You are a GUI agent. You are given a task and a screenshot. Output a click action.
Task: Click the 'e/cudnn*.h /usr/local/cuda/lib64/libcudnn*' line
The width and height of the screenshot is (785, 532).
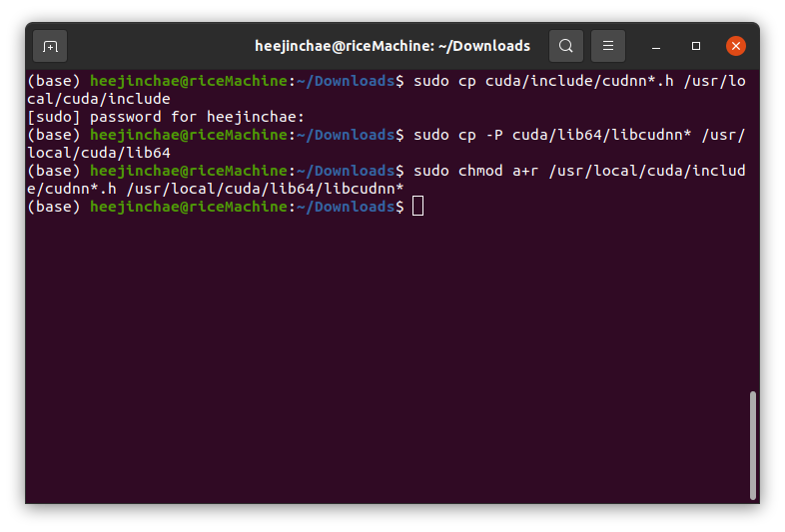(x=216, y=190)
